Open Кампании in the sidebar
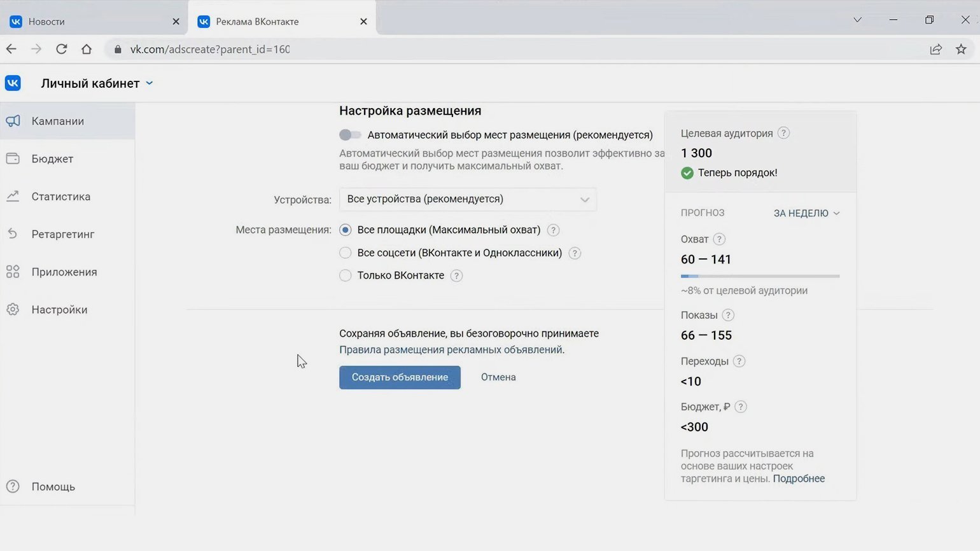The image size is (980, 551). click(67, 121)
